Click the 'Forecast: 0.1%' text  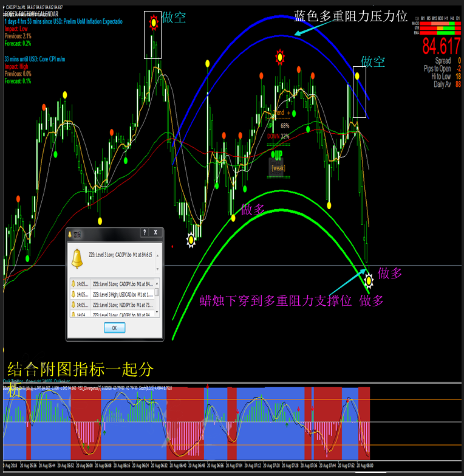click(18, 81)
